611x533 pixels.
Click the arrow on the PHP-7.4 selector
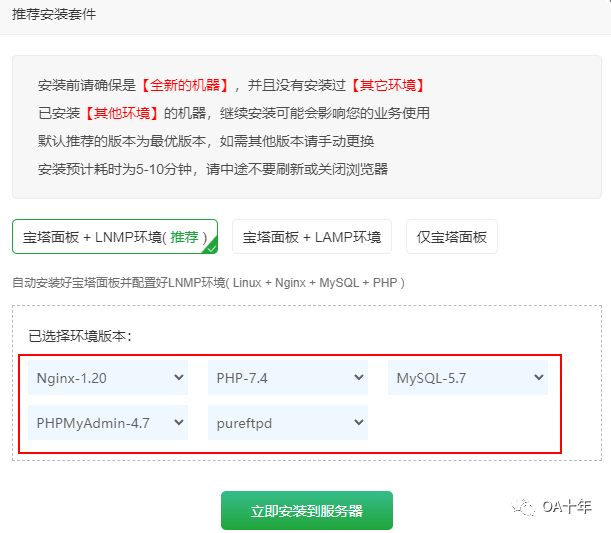point(359,378)
